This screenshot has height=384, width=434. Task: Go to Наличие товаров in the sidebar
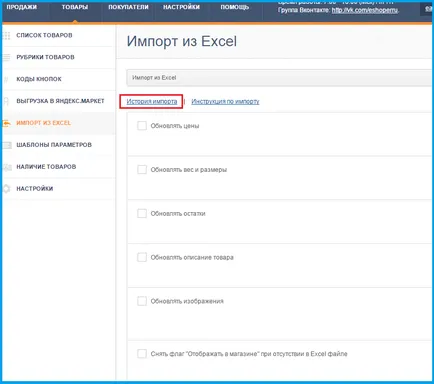[x=46, y=167]
